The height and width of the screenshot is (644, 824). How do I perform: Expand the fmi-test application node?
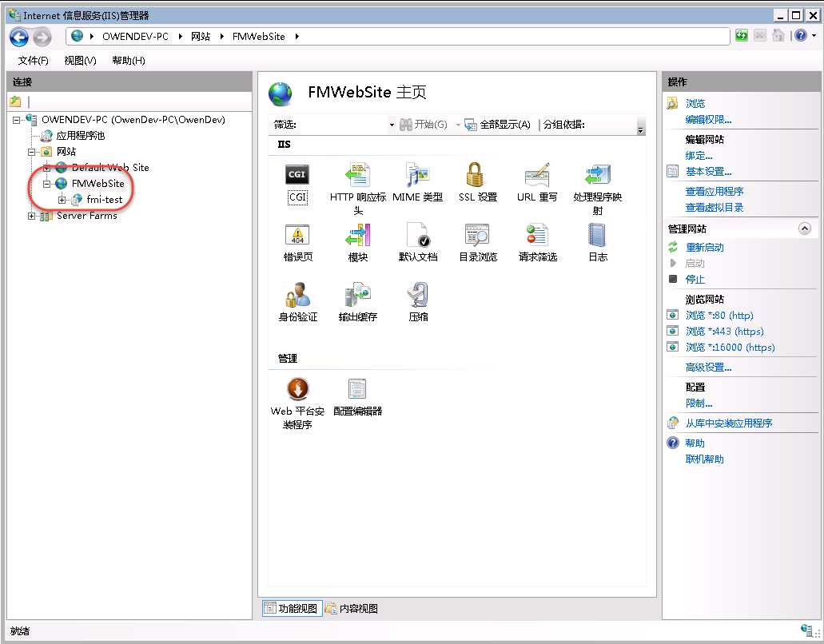tap(62, 200)
